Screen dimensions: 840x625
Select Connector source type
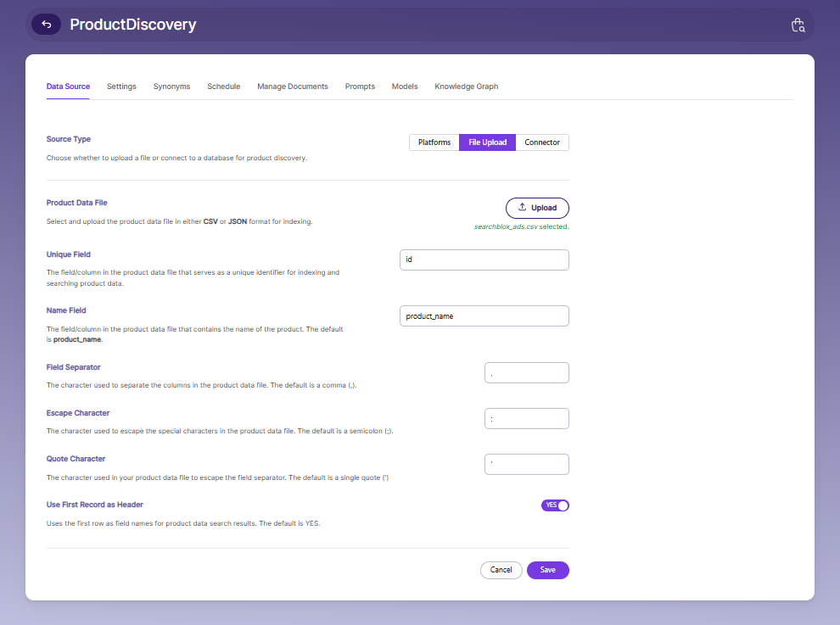(542, 142)
